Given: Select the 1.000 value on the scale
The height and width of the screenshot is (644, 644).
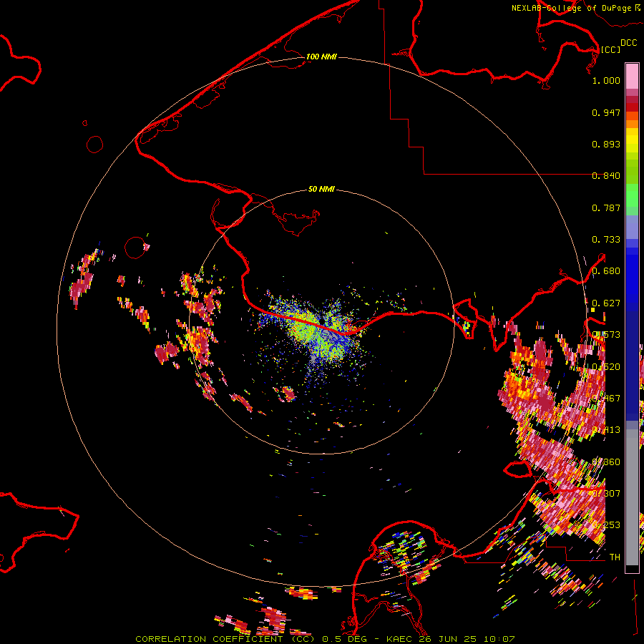Looking at the screenshot, I should coord(606,80).
